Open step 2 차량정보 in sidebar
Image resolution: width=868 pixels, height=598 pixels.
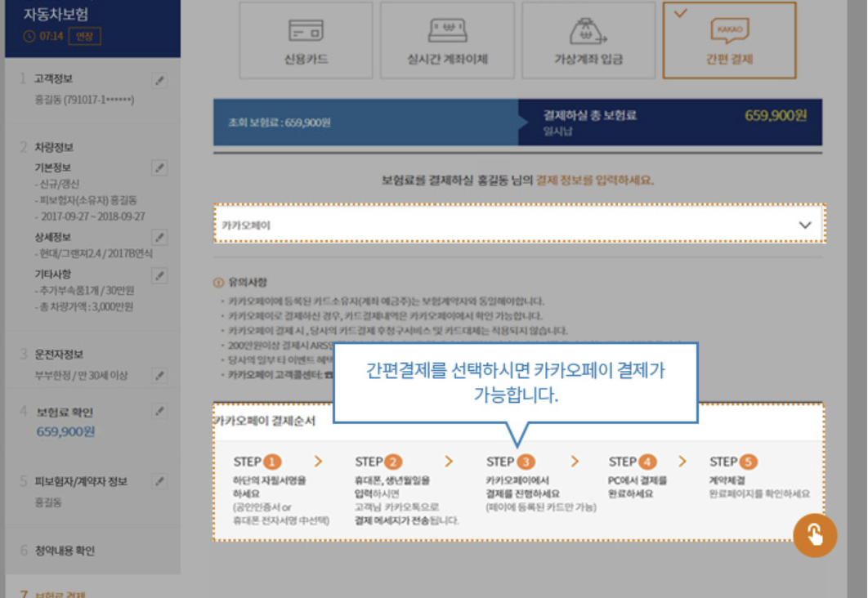coord(54,147)
